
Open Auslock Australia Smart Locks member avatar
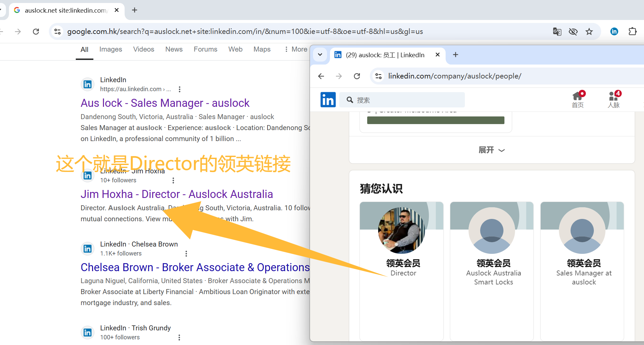click(x=492, y=231)
